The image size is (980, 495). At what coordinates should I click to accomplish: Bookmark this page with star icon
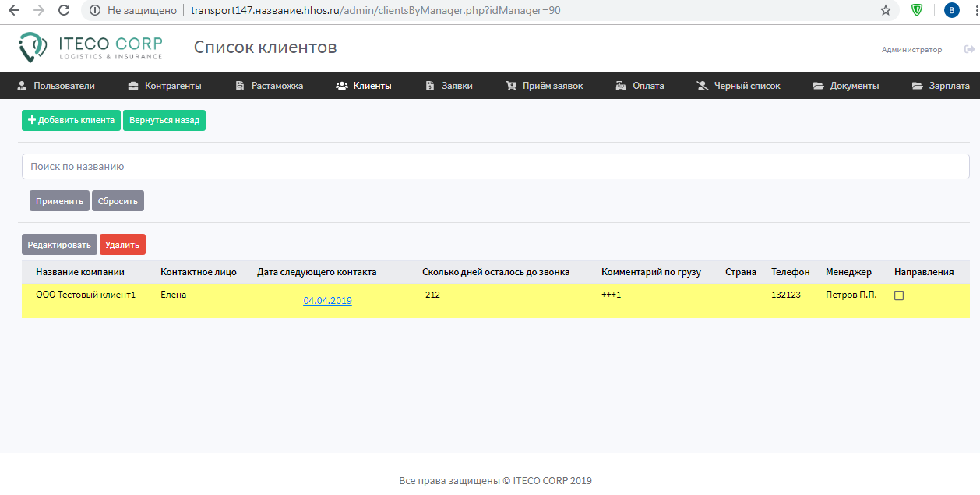[886, 11]
